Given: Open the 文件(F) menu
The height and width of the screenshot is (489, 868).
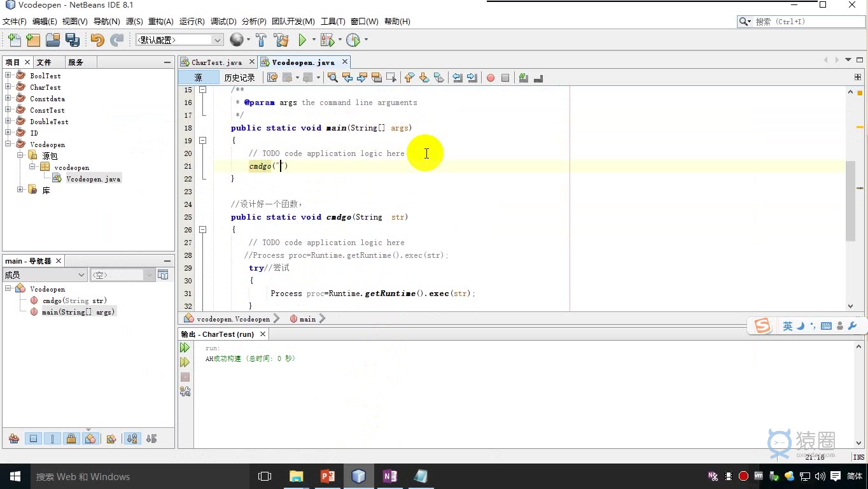Looking at the screenshot, I should (x=15, y=22).
